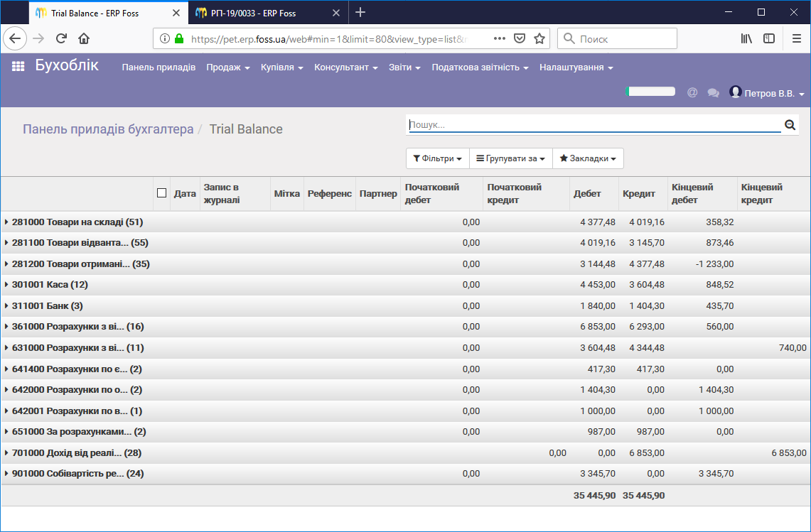Toggle the browser sidebar icon
This screenshot has width=811, height=532.
pyautogui.click(x=769, y=39)
